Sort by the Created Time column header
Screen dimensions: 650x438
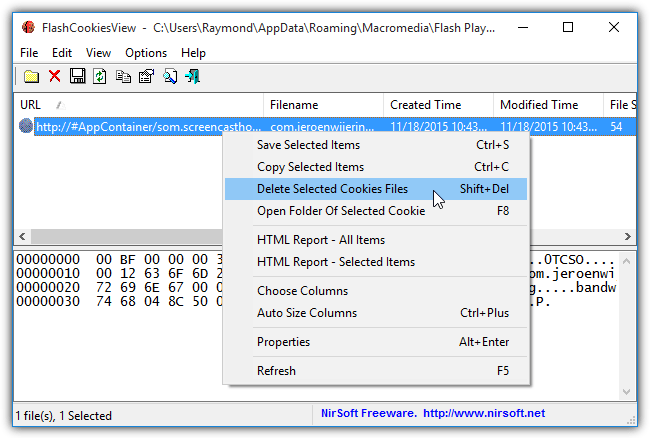[x=439, y=105]
